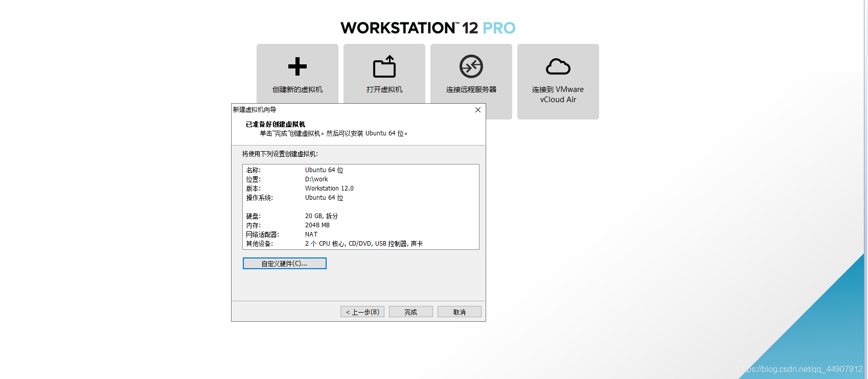Cancel the wizard with 取消

click(x=460, y=312)
